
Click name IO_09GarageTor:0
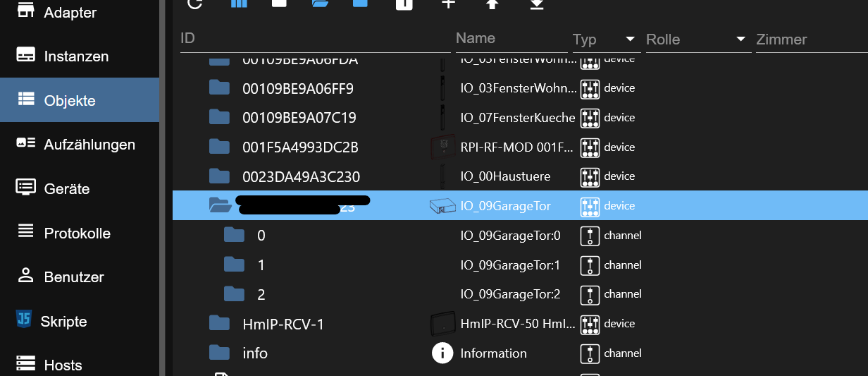(510, 235)
